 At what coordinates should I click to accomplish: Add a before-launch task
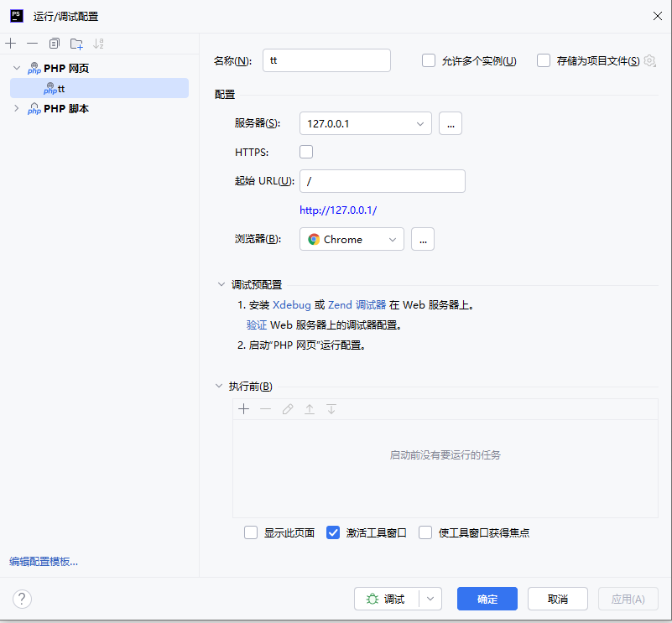click(x=244, y=409)
